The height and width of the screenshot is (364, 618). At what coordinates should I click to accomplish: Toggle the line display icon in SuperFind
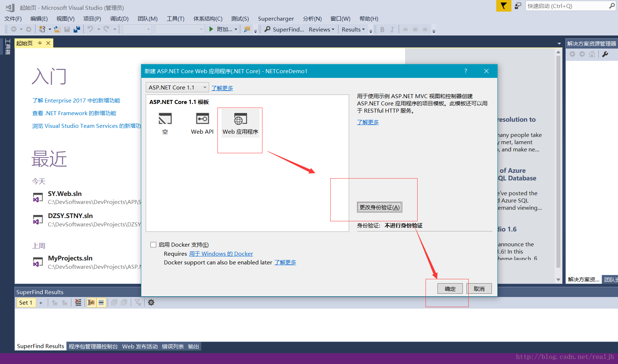pyautogui.click(x=101, y=302)
